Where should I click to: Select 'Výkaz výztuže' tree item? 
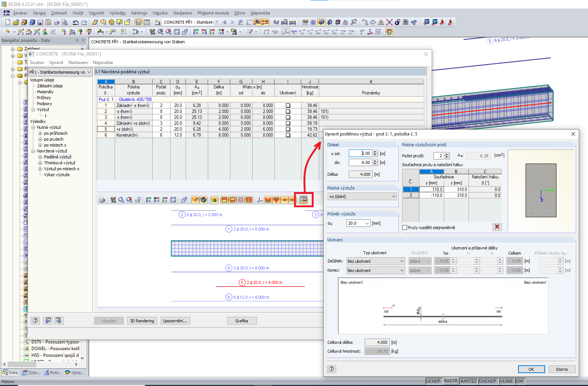57,175
